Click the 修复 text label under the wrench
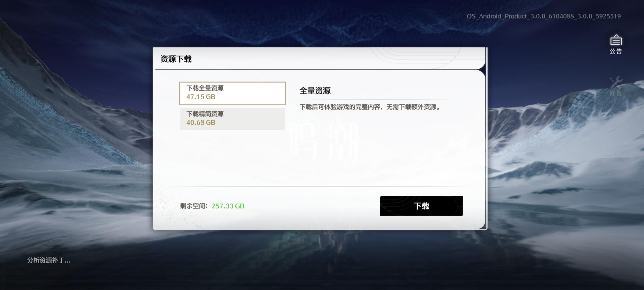Screen dimensions: 644x290 [x=616, y=93]
